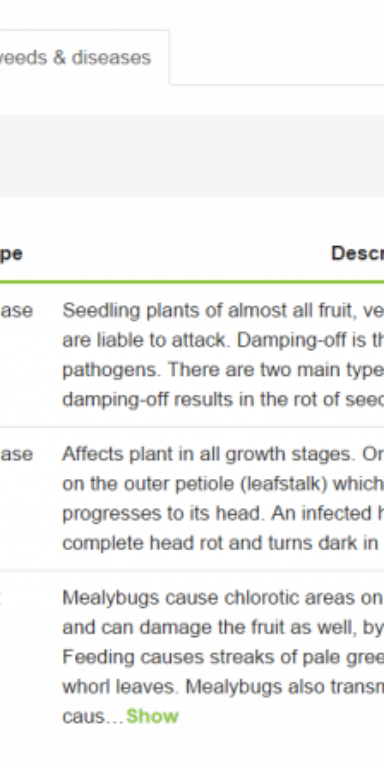
Task: Click the grey filter bar below the tab
Action: coord(192,156)
